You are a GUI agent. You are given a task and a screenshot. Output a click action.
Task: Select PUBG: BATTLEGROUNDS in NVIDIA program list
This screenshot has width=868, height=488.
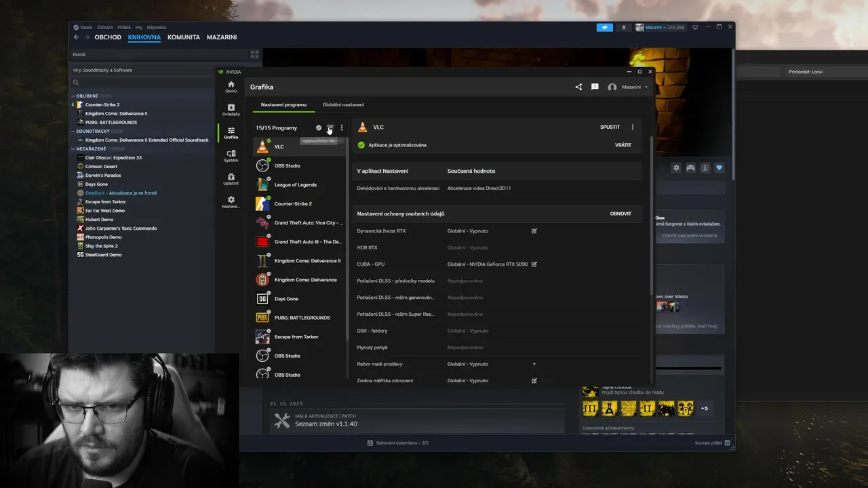(300, 317)
